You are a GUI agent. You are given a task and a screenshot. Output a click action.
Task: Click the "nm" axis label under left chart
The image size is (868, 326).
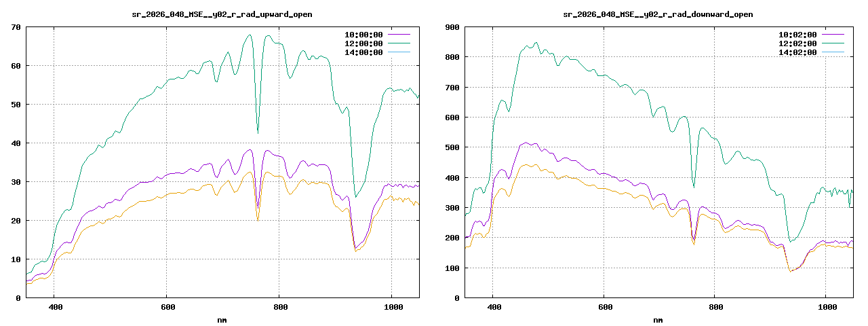click(x=222, y=320)
